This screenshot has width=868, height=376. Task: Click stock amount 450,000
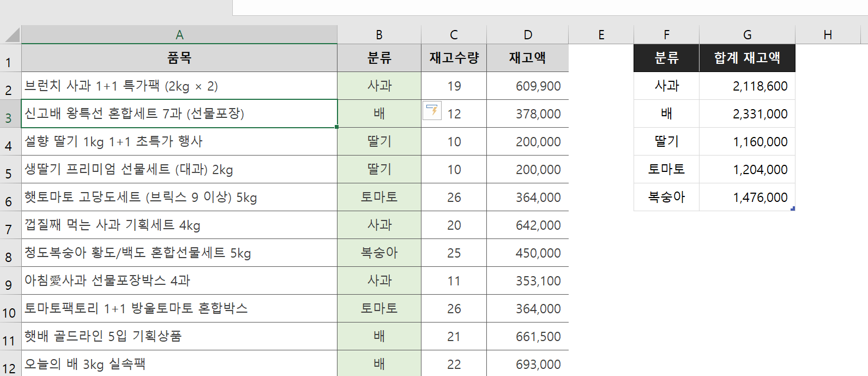pos(528,253)
